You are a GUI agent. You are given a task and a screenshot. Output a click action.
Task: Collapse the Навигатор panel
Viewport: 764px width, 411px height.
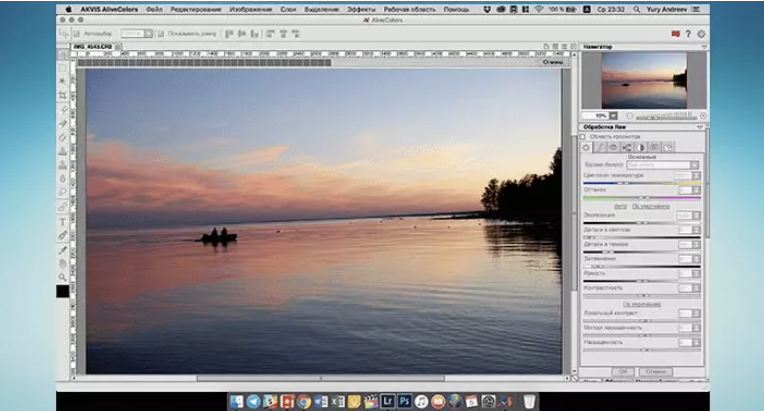[x=704, y=47]
